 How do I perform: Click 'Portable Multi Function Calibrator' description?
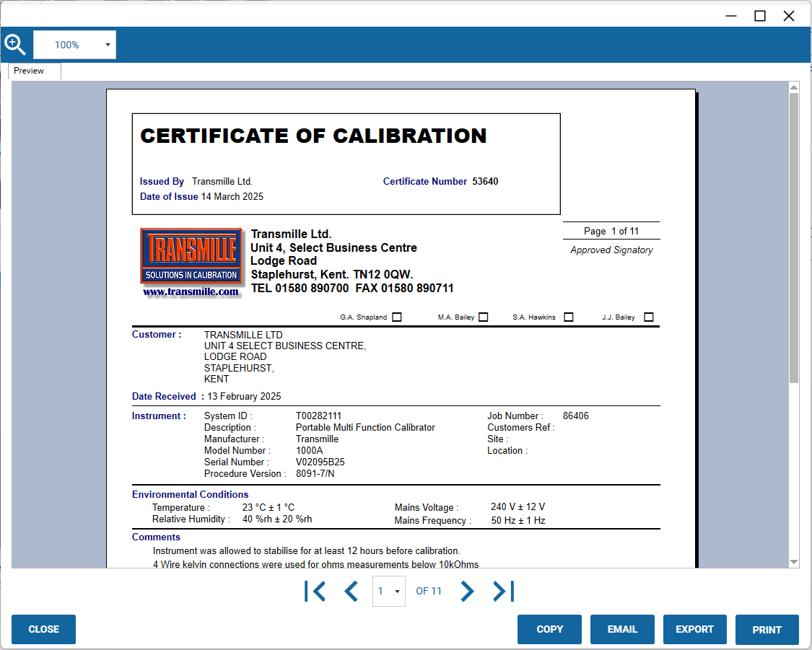point(365,428)
